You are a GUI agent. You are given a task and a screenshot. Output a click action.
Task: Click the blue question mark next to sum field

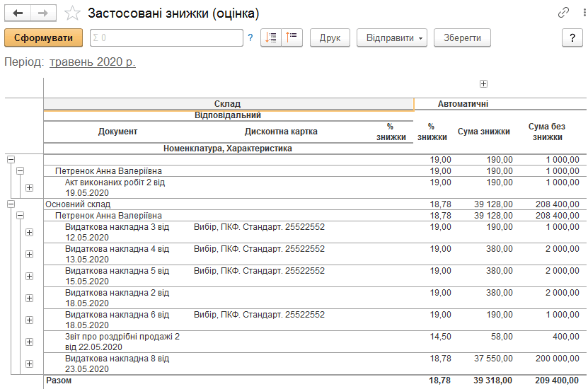pyautogui.click(x=250, y=37)
